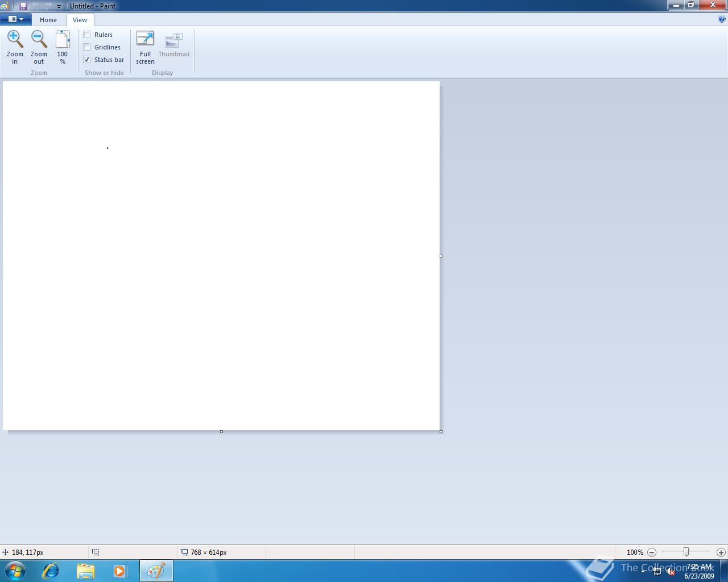Image resolution: width=728 pixels, height=582 pixels.
Task: Open the Paint application menu button
Action: click(16, 19)
